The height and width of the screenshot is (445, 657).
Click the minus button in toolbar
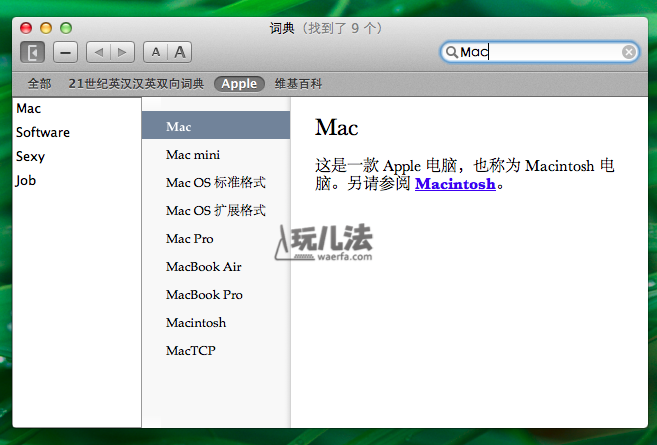pos(65,52)
